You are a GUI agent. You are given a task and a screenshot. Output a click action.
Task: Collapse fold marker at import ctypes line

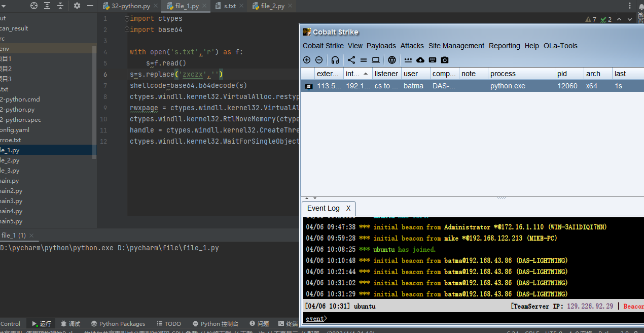126,19
